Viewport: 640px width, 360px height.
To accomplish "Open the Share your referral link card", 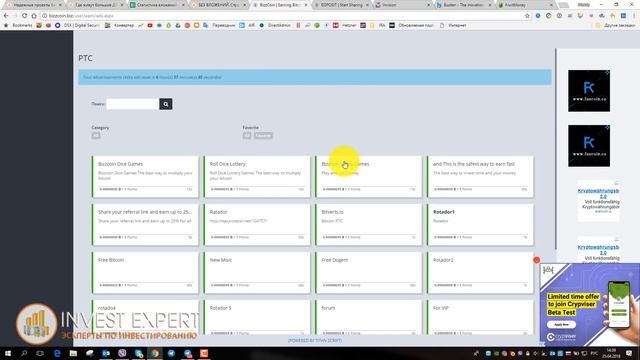I will coord(145,224).
